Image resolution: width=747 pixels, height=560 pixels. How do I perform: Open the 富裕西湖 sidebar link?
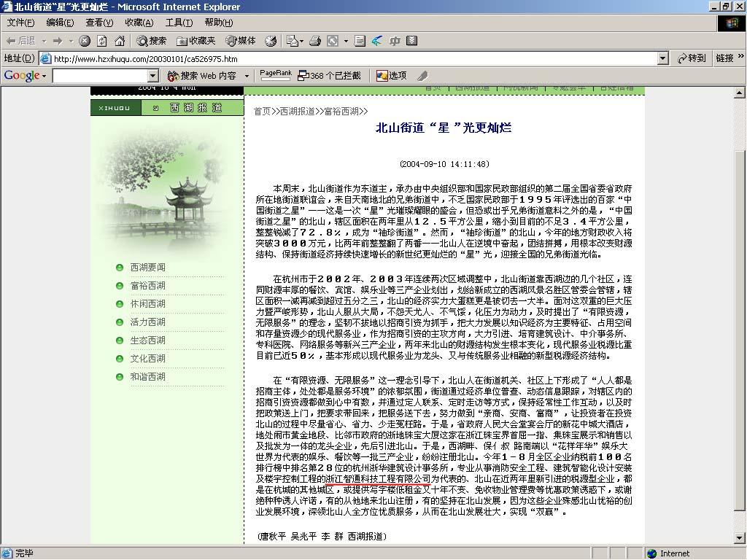(x=148, y=286)
